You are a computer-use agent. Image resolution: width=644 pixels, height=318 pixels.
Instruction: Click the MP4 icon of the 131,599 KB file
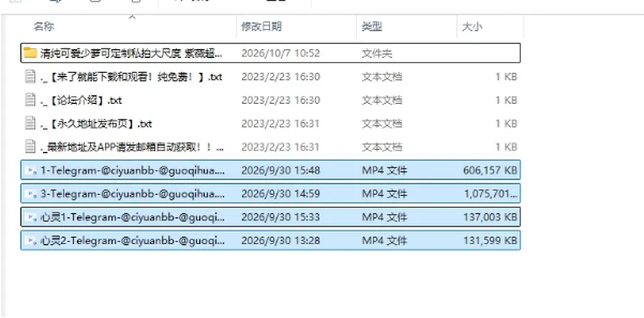(x=32, y=240)
